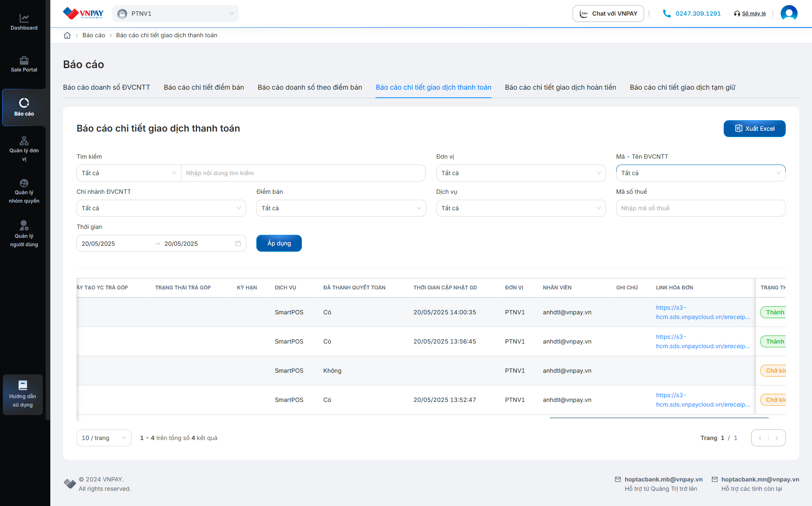
Task: Click the footer VNPAY logo icon
Action: [x=70, y=484]
